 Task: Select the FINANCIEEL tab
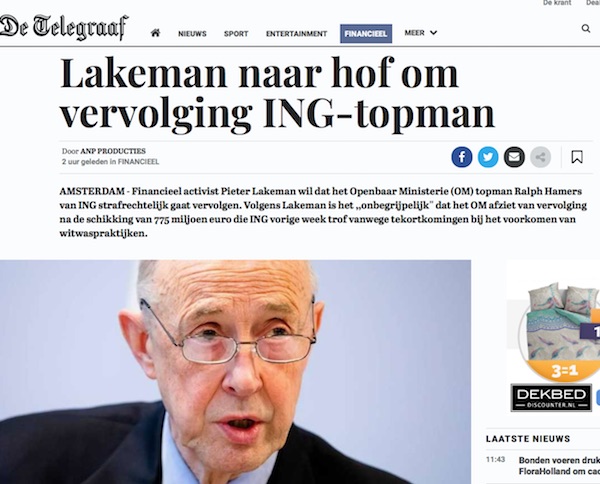coord(366,34)
